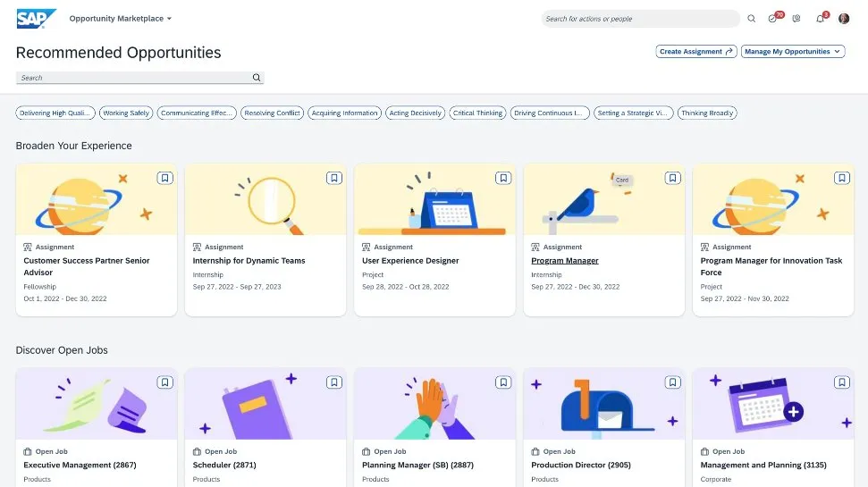Click the SAP logo
This screenshot has width=868, height=487.
pyautogui.click(x=36, y=18)
